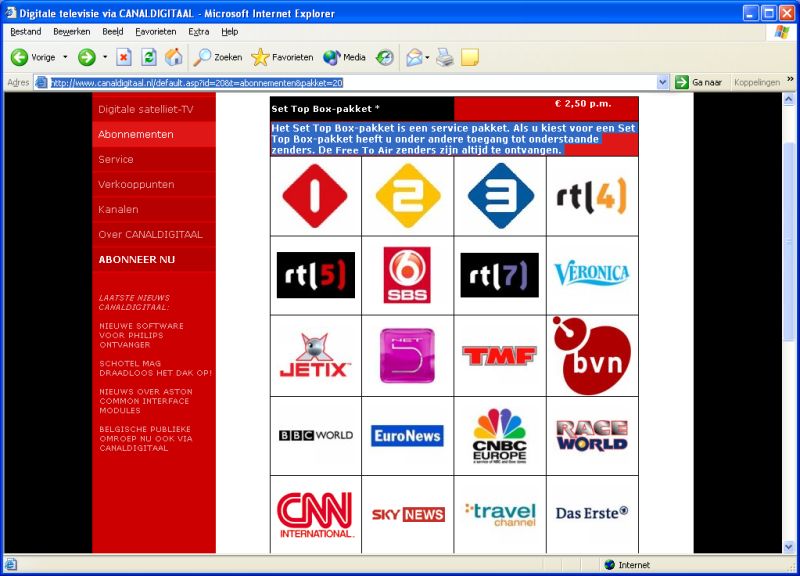800x576 pixels.
Task: Open the Bestand menu
Action: 25,31
